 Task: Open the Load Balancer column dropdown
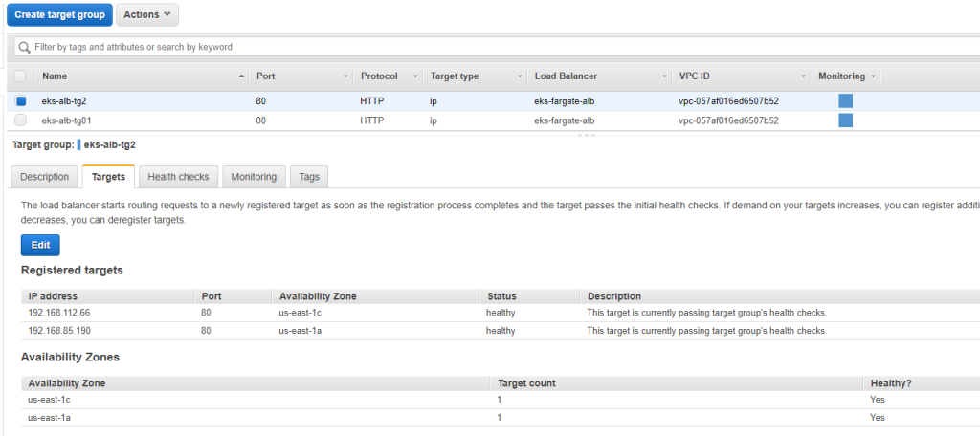tap(664, 76)
